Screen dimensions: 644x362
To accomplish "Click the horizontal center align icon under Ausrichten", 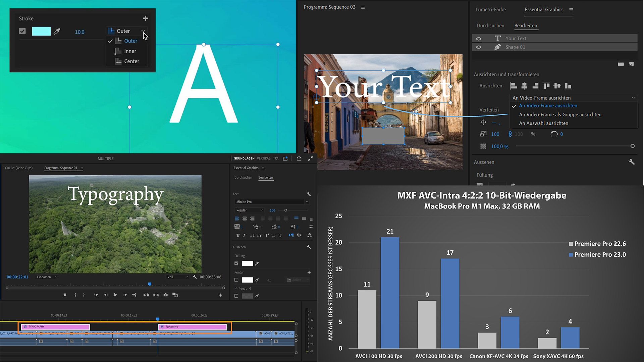I will click(x=524, y=86).
